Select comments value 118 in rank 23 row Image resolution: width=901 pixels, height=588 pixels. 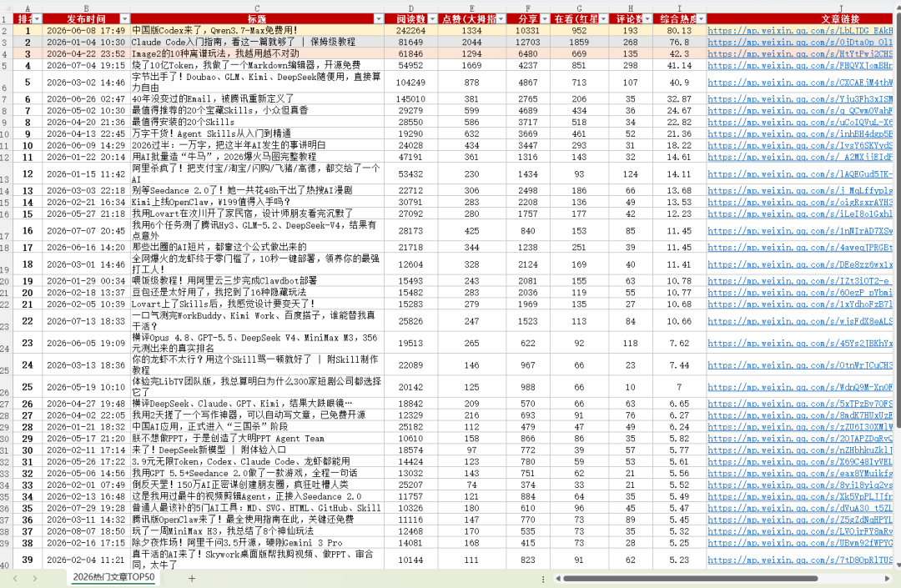click(x=631, y=343)
